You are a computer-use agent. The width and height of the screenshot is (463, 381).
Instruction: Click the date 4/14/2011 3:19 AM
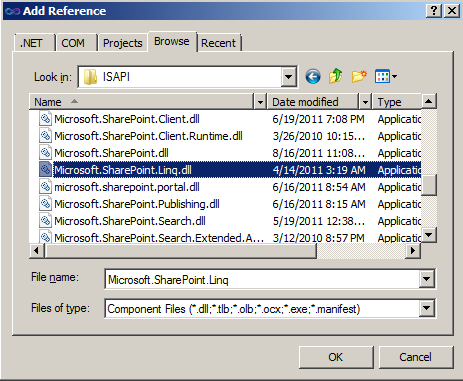click(319, 170)
